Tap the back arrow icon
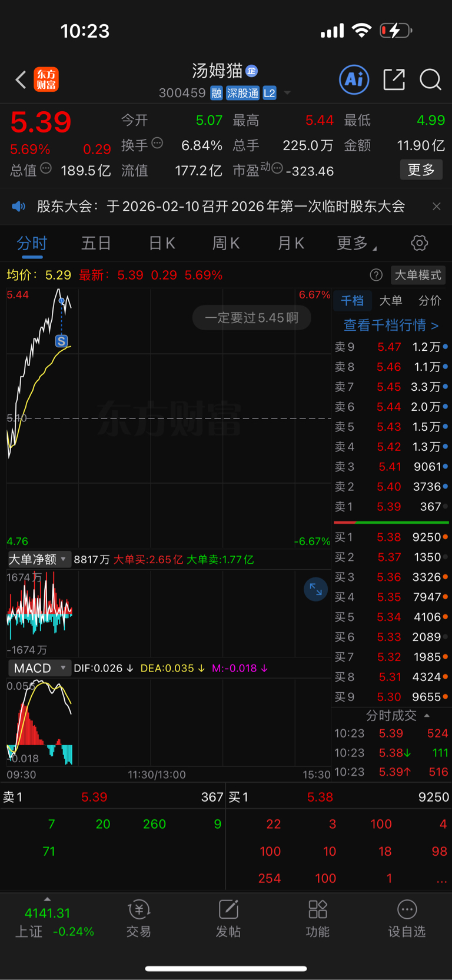Screen dimensions: 452x980 [x=21, y=79]
